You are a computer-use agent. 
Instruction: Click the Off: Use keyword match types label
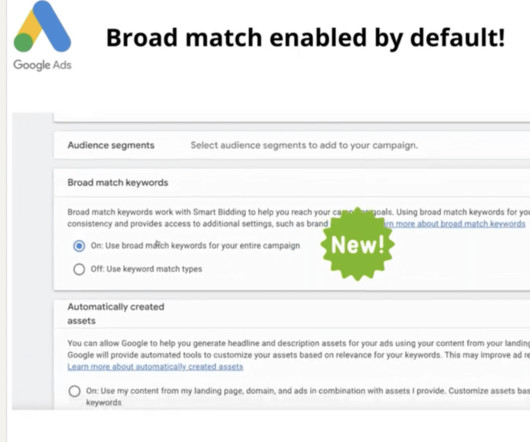tap(146, 269)
